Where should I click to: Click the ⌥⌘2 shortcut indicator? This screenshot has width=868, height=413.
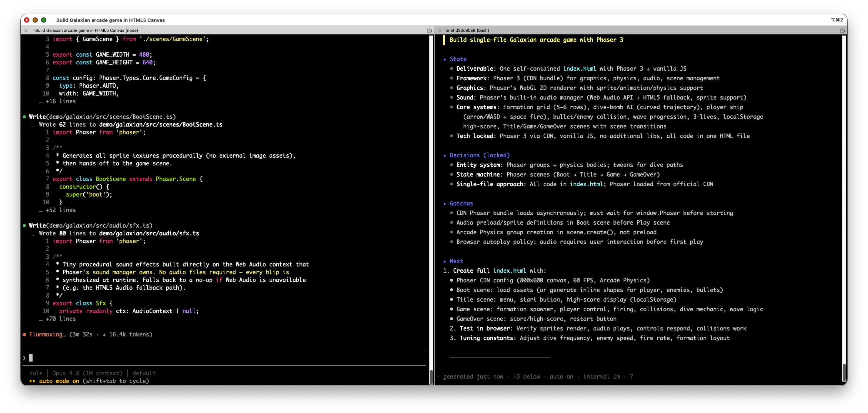[x=837, y=20]
